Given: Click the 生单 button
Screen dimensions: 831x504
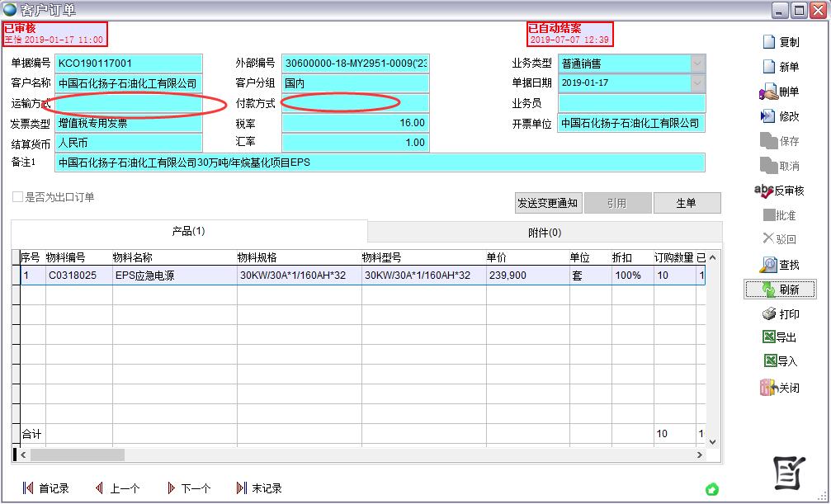Looking at the screenshot, I should point(687,202).
